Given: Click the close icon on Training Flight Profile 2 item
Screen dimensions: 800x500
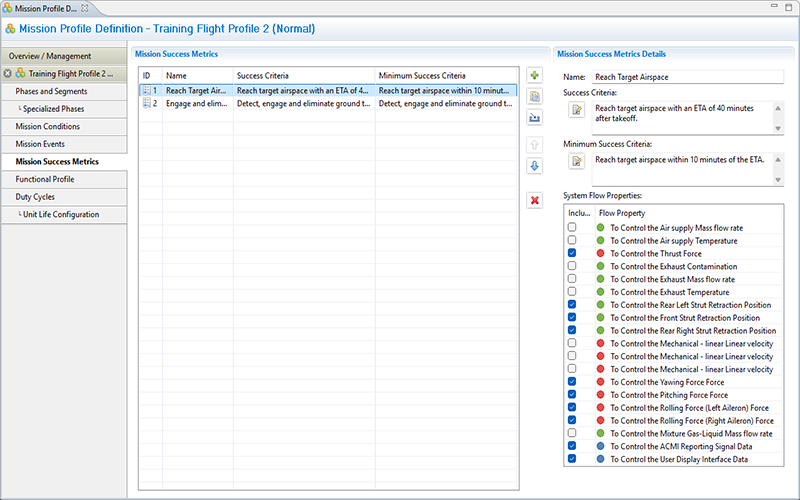Looking at the screenshot, I should click(8, 73).
